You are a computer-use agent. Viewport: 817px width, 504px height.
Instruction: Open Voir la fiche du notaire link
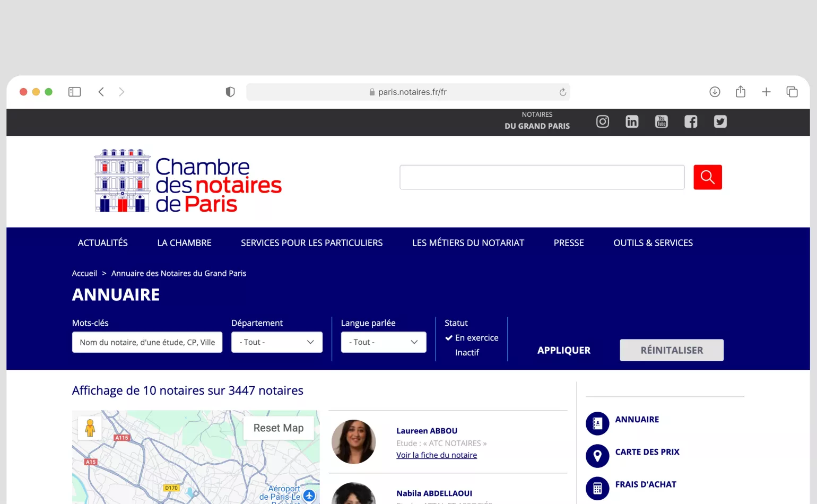click(x=436, y=455)
